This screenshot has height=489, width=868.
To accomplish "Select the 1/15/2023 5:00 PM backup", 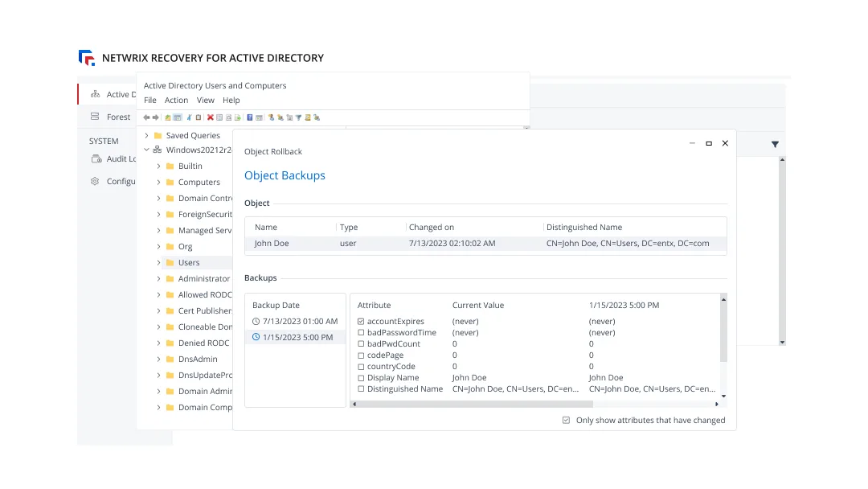I will coord(295,337).
